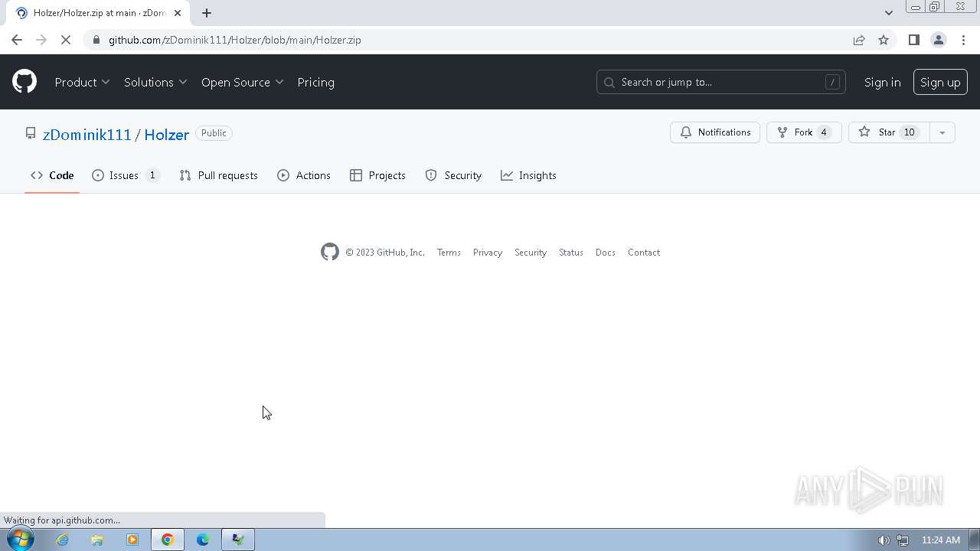Open the footer Terms link

(449, 253)
